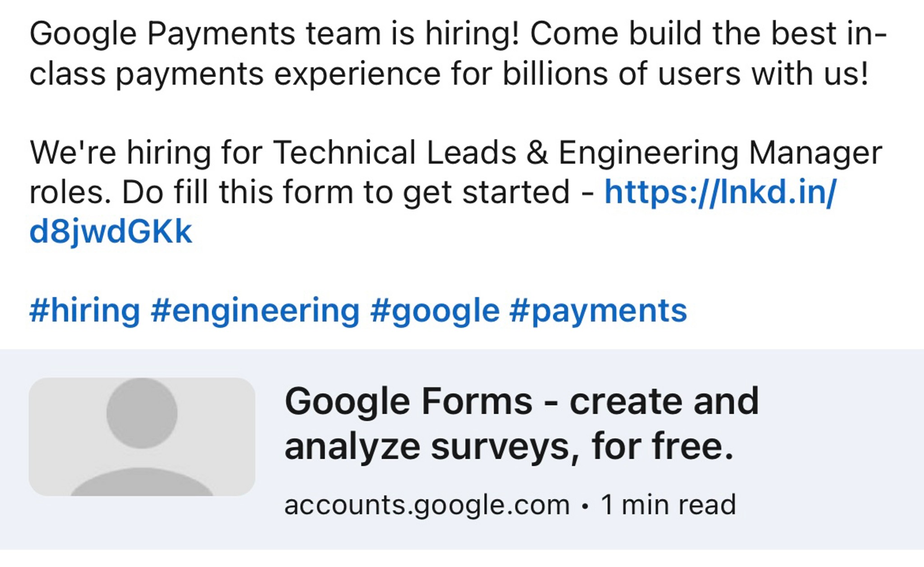Screen dimensions: 924x567
Task: Click the "1 min read" label
Action: (668, 505)
